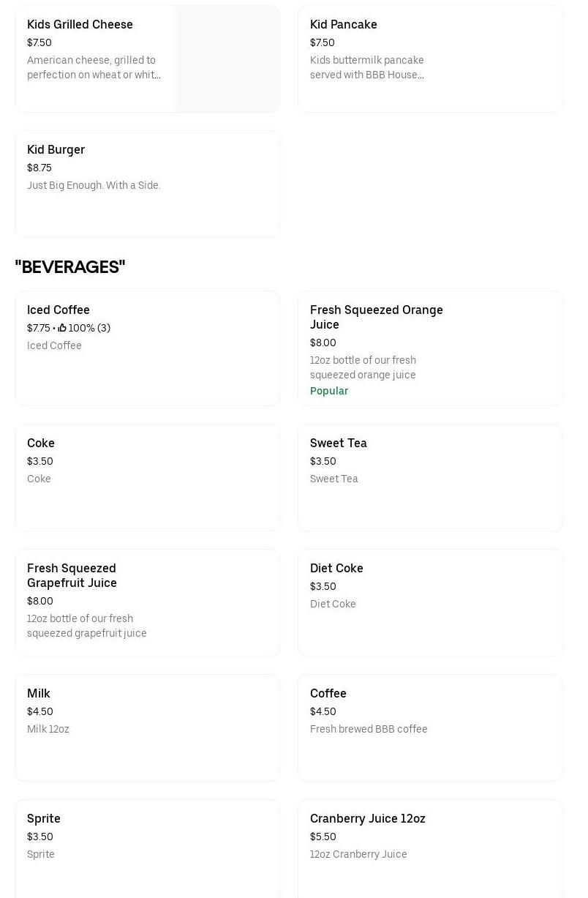Screen dimensions: 588x898
Task: Click the $8.75 Kid Burger price
Action: click(39, 168)
